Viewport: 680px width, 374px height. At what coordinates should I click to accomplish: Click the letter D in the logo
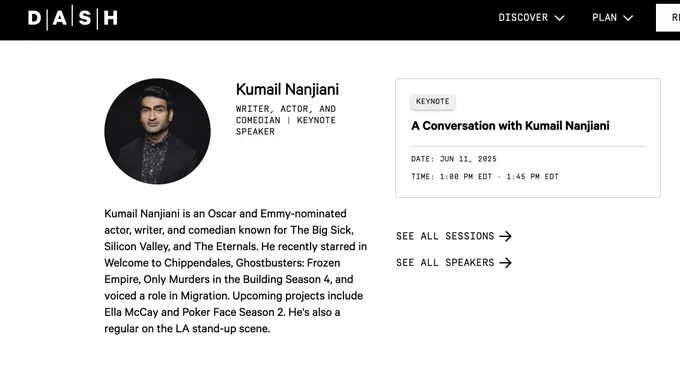pyautogui.click(x=35, y=18)
